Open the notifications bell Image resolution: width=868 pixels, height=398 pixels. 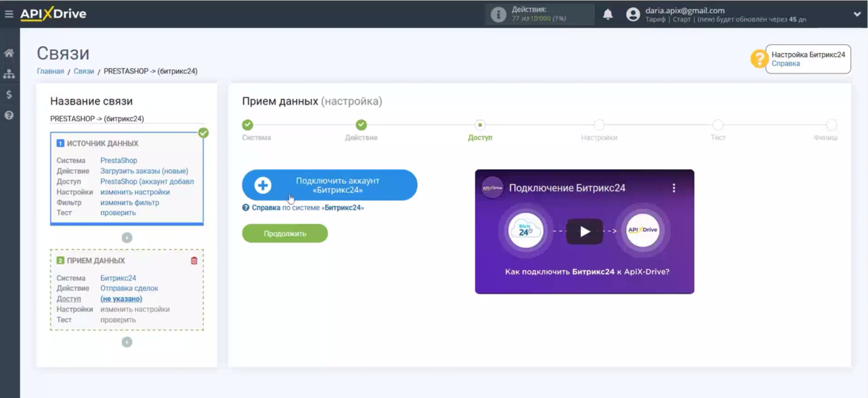pyautogui.click(x=608, y=14)
